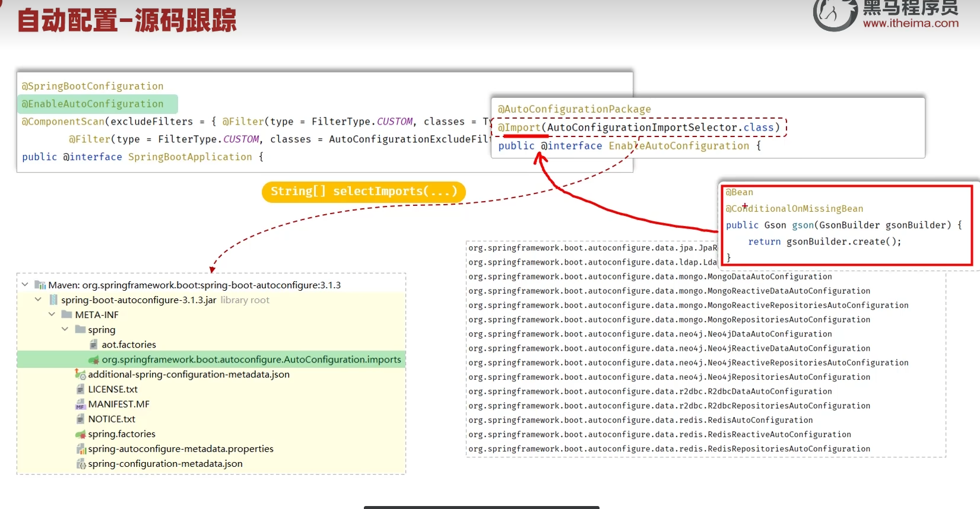This screenshot has height=509, width=980.
Task: Click the @AutoConfigurationPackage annotation
Action: click(x=575, y=109)
